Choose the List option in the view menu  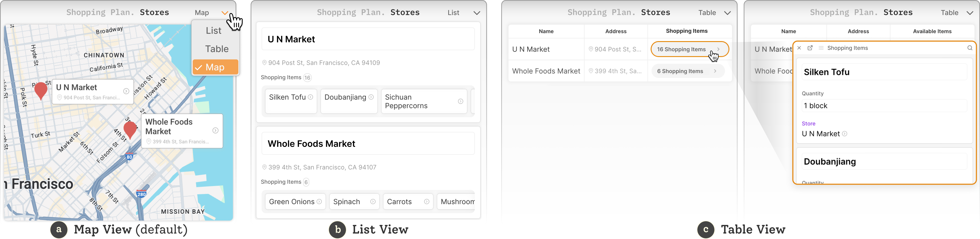pyautogui.click(x=214, y=31)
